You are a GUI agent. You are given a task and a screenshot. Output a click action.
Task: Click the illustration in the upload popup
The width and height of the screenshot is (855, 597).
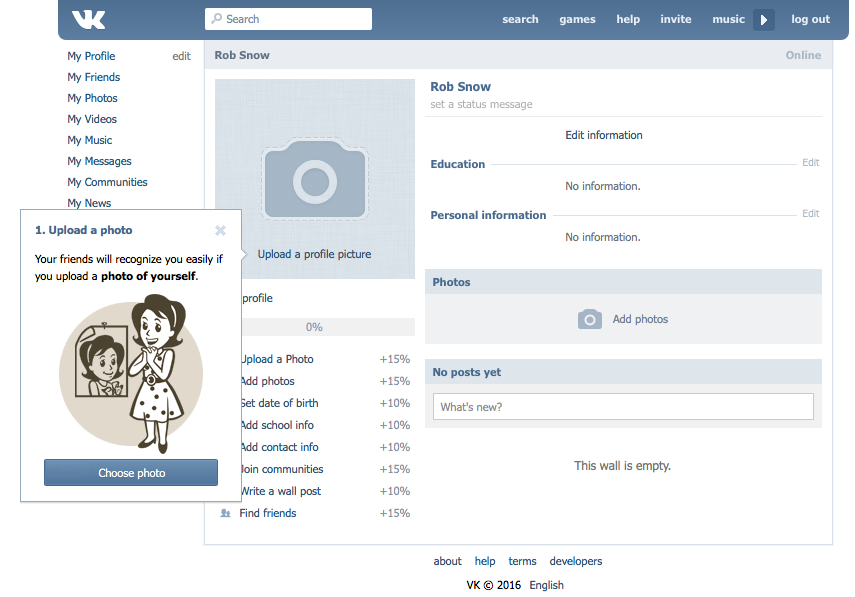[x=131, y=374]
